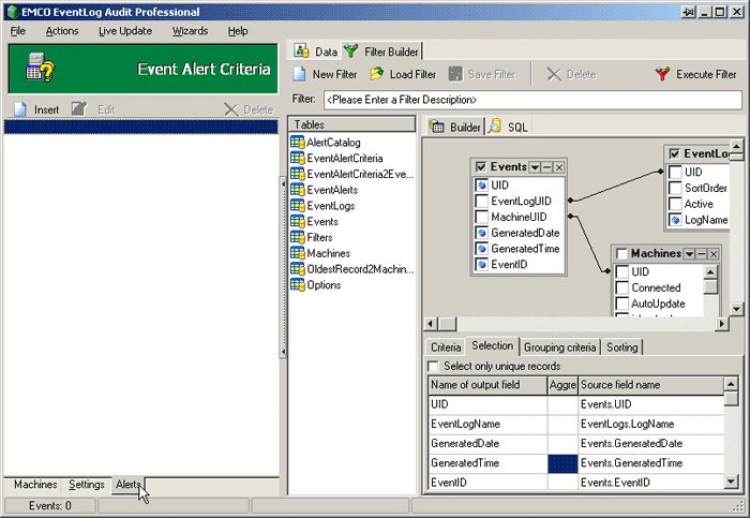750x518 pixels.
Task: Toggle the EventID field checkbox
Action: click(482, 265)
